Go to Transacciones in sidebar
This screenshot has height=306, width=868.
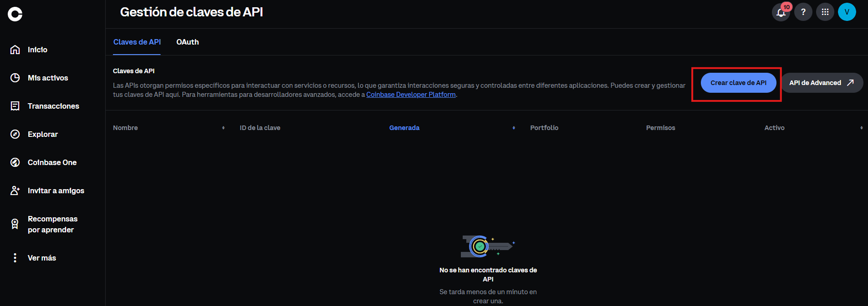(53, 106)
